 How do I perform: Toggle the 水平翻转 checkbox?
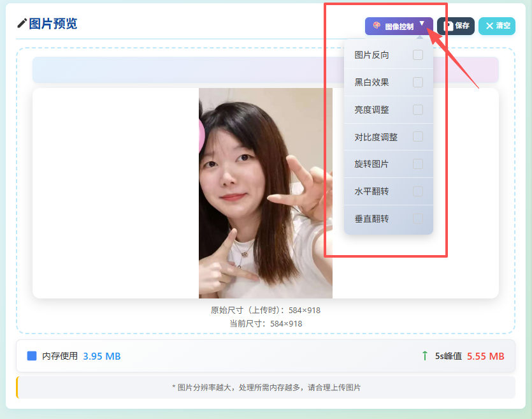coord(418,191)
